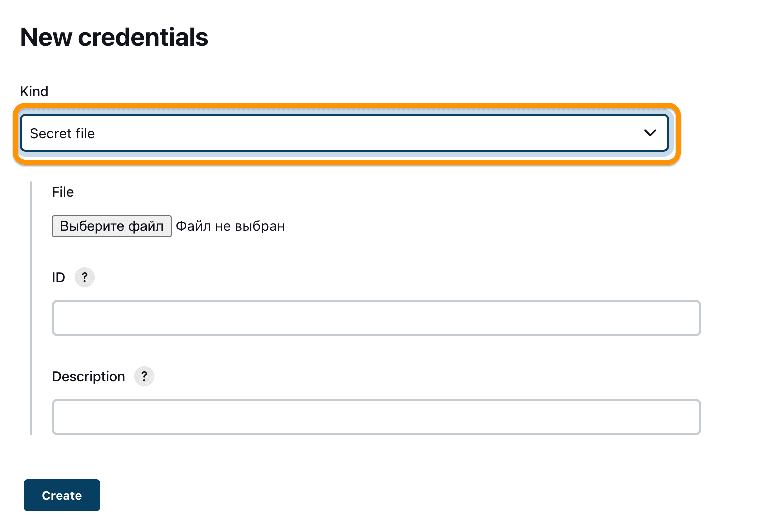Click the Description label text
Viewport: 759px width, 532px height.
coord(88,377)
